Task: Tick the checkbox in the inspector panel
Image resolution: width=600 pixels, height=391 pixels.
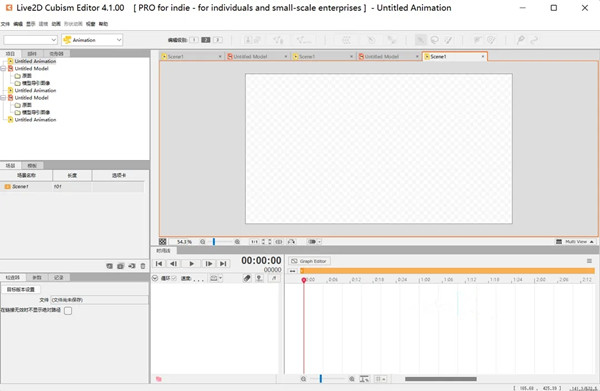Action: click(68, 310)
